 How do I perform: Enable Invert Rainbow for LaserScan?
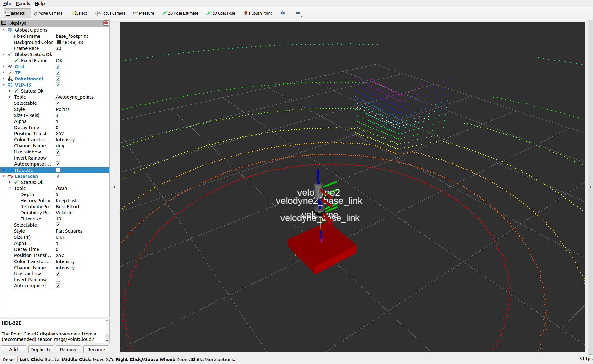point(58,279)
